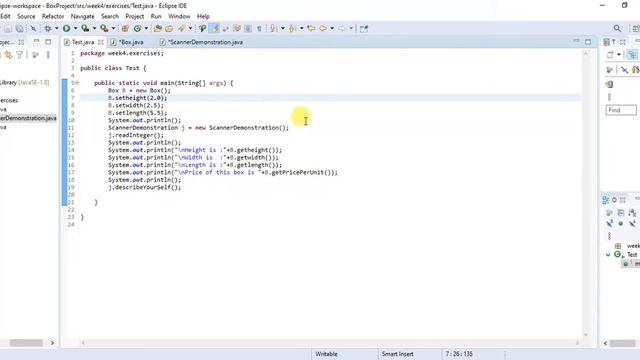Click the Open Perspective icon at top right

(636, 28)
